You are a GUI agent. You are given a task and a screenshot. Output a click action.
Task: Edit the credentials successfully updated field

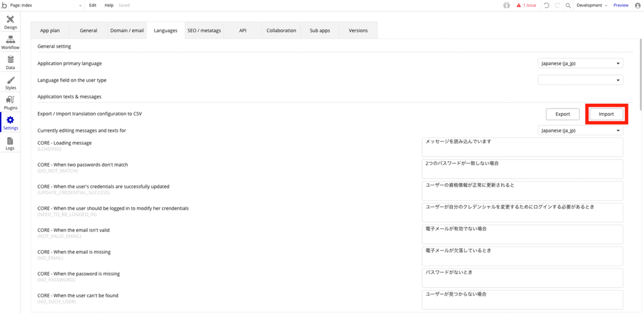point(523,191)
